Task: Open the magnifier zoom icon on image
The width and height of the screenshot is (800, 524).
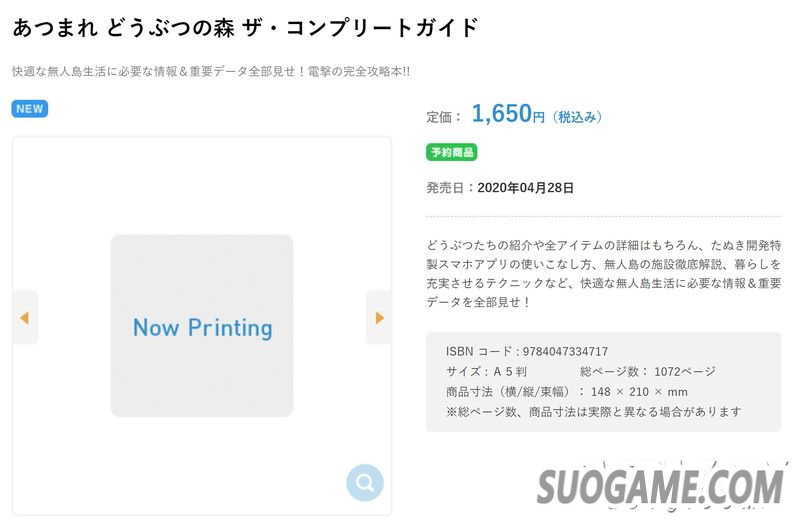Action: pyautogui.click(x=365, y=483)
